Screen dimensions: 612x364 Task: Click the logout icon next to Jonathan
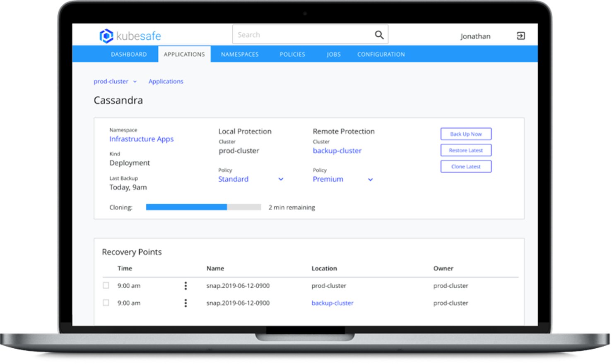(x=521, y=36)
